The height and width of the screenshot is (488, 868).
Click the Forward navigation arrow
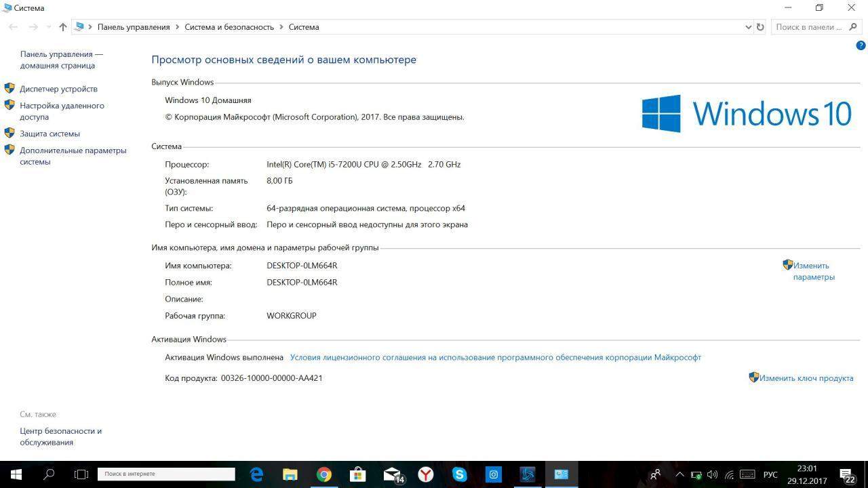pyautogui.click(x=33, y=27)
